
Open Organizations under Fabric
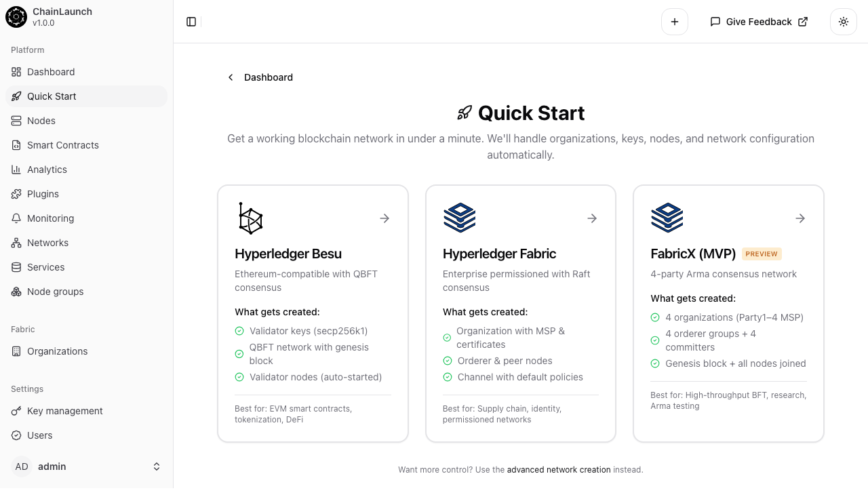pos(57,351)
